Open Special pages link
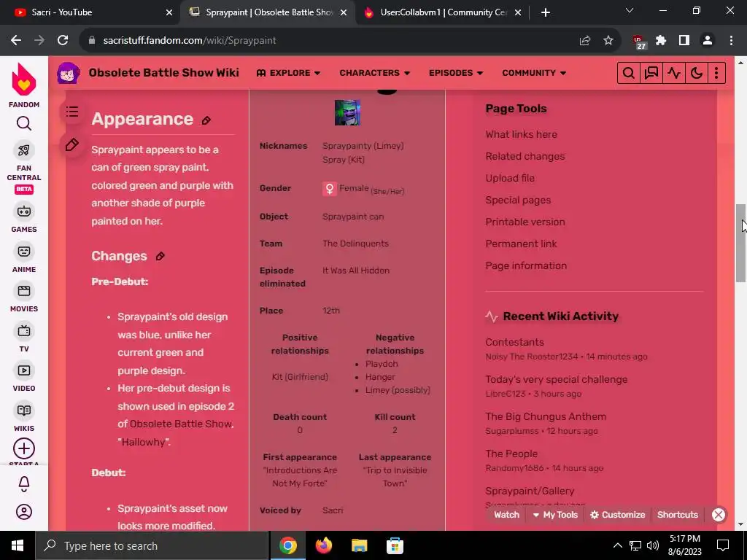Viewport: 747px width, 560px height. point(518,200)
